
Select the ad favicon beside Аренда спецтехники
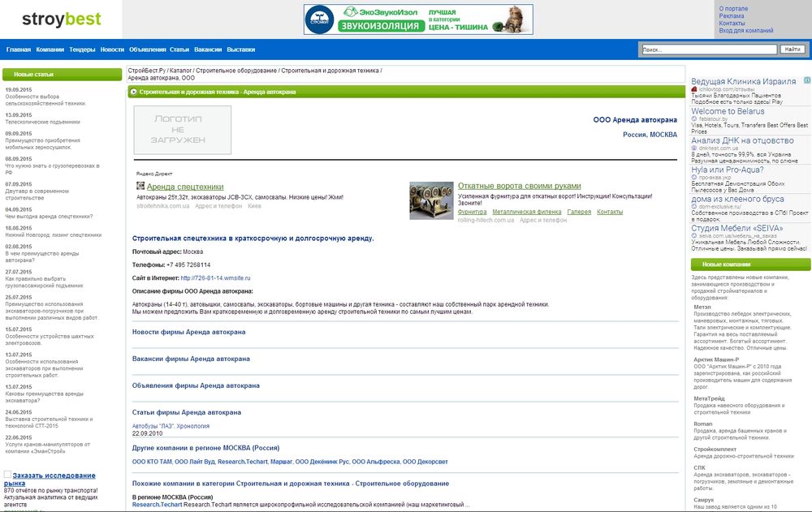coord(140,186)
